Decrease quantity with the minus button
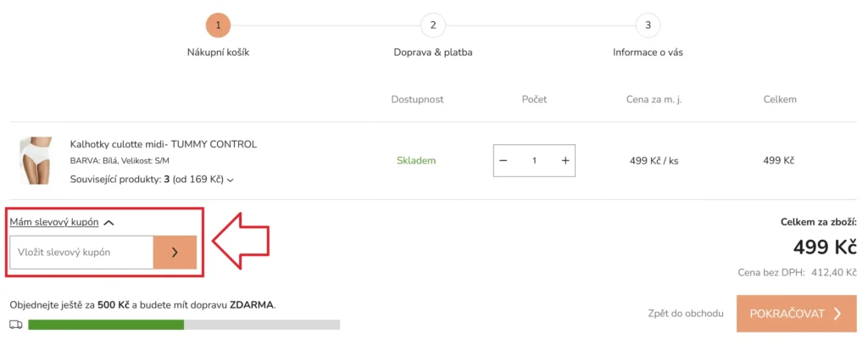This screenshot has height=345, width=868. pos(504,160)
